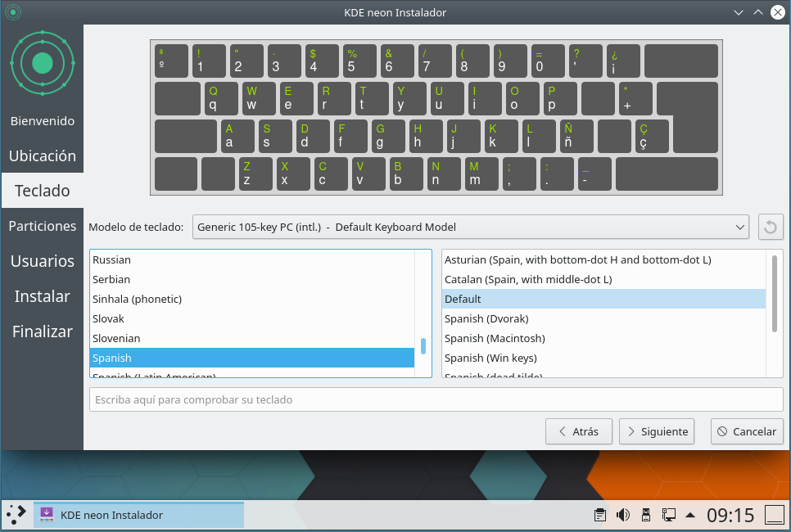Screen dimensions: 791x532
Task: Open the titlebar chevron menu
Action: [738, 12]
